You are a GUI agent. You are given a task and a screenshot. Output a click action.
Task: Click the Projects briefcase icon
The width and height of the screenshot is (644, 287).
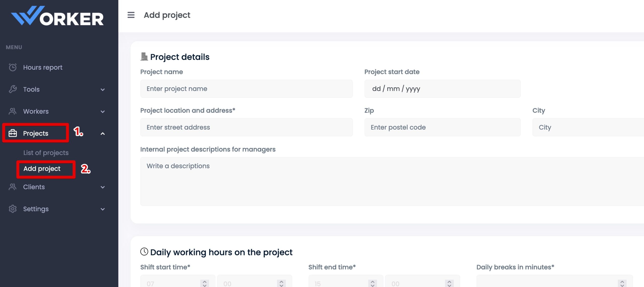click(13, 133)
